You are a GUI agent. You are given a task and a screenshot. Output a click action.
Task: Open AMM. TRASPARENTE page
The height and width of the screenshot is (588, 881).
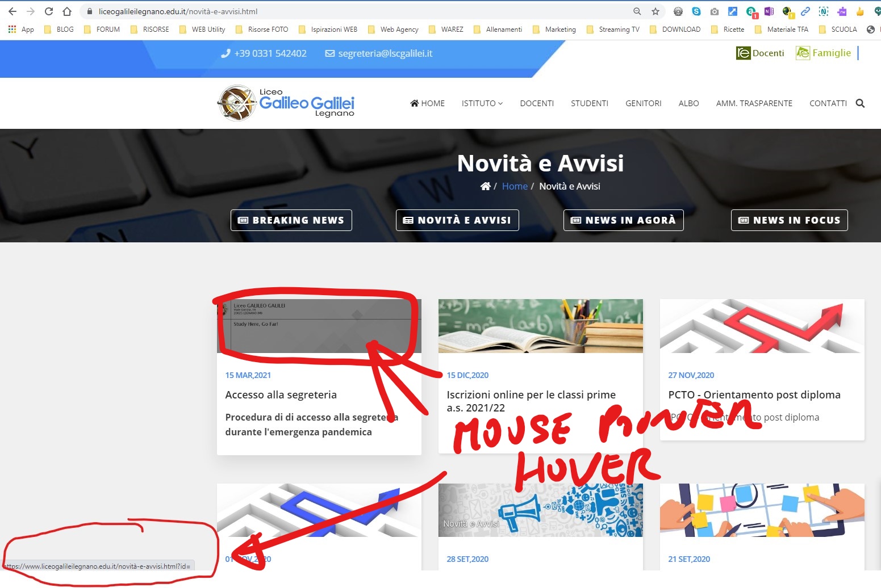point(754,103)
